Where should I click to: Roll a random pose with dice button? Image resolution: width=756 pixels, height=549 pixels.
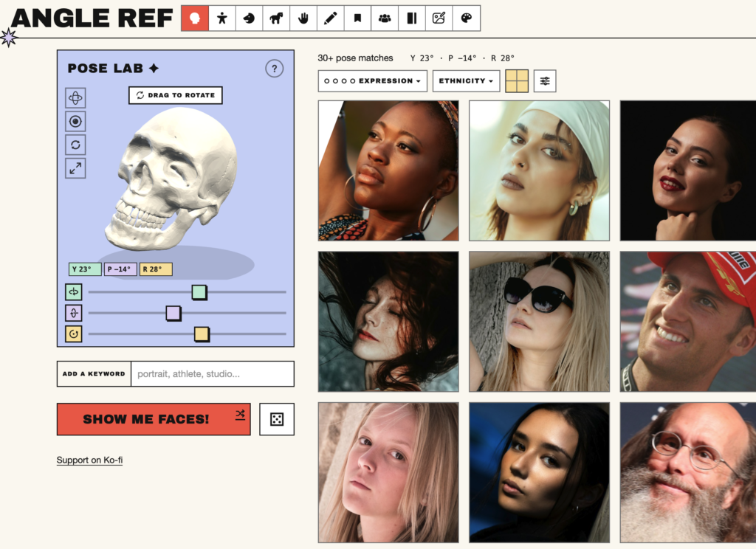(277, 419)
